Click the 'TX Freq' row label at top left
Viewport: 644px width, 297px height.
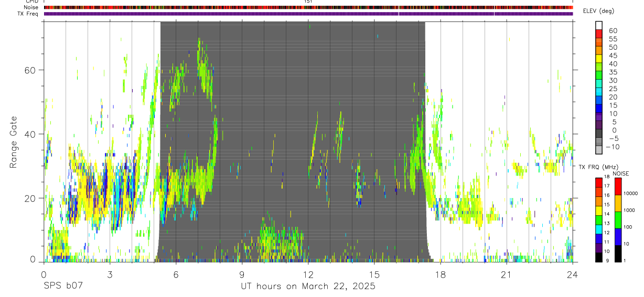tap(29, 14)
